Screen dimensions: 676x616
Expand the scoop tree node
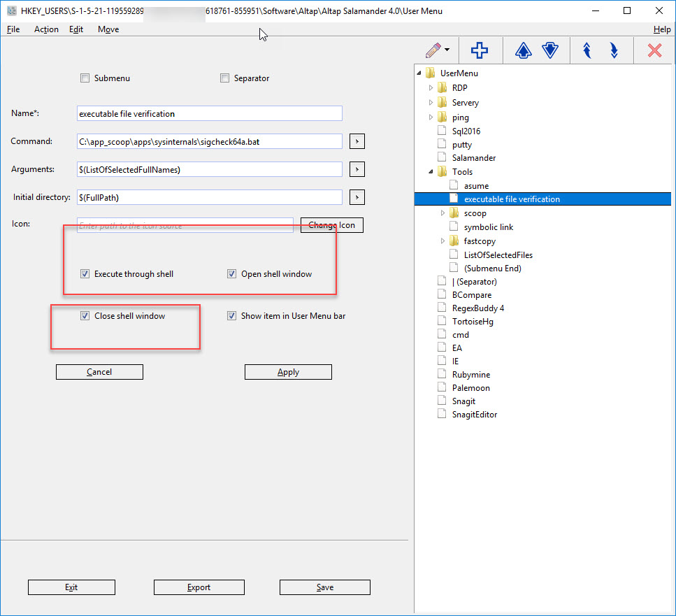tap(443, 213)
